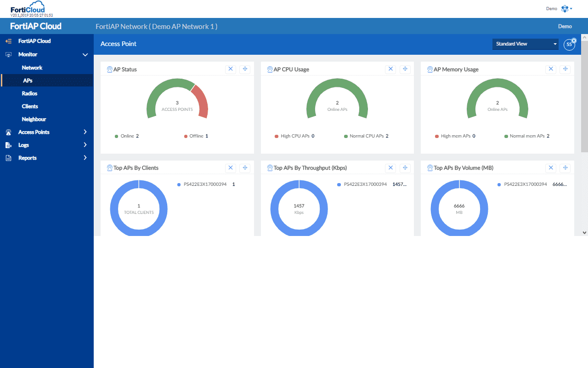
Task: Click the Access Points sidebar label
Action: click(34, 132)
